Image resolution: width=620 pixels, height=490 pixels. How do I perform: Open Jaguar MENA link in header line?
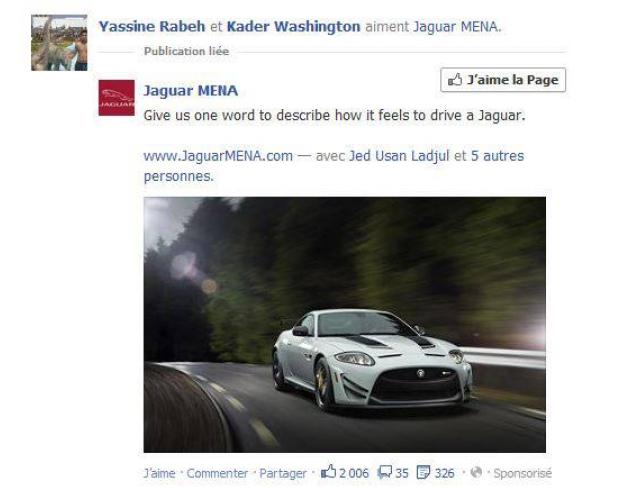(457, 26)
